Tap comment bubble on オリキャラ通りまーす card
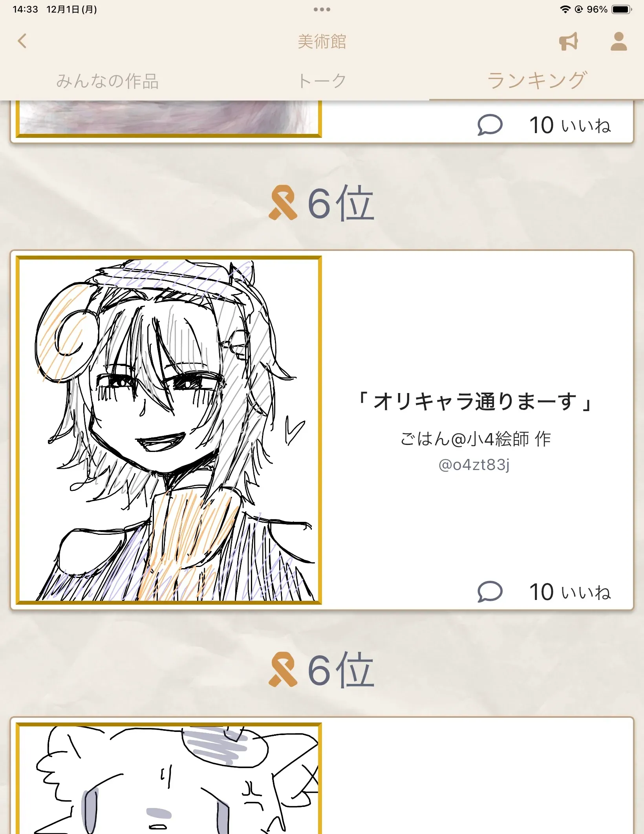Screen dimensions: 644x834 click(490, 591)
